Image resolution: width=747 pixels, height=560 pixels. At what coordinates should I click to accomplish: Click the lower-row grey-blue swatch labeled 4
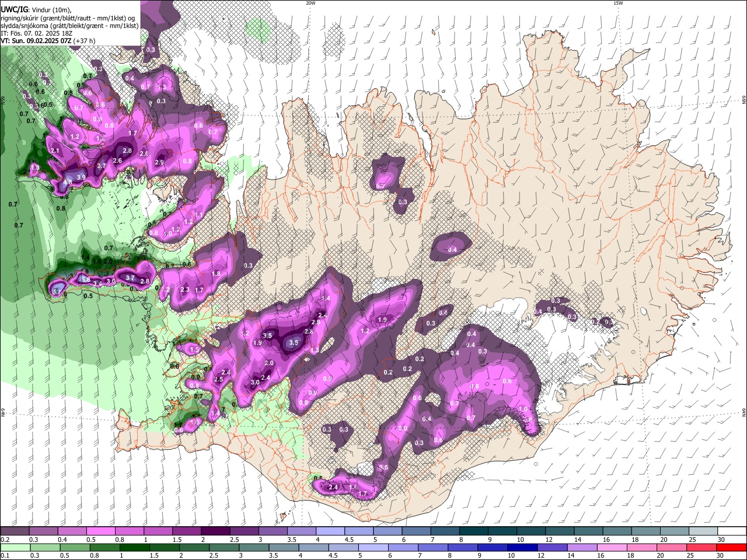(314, 547)
